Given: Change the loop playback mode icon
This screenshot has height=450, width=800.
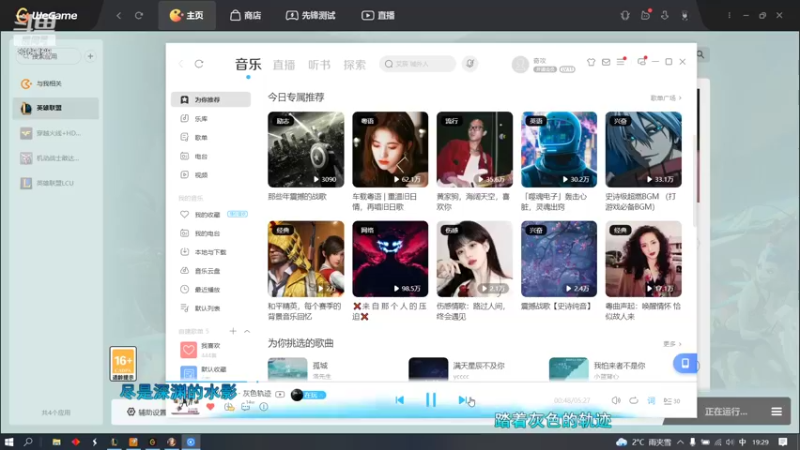Looking at the screenshot, I should [x=634, y=401].
